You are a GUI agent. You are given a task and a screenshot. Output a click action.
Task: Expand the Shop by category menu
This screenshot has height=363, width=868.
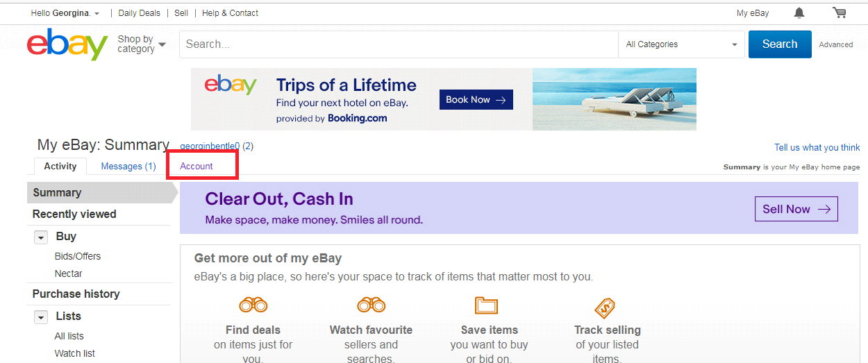tap(142, 44)
